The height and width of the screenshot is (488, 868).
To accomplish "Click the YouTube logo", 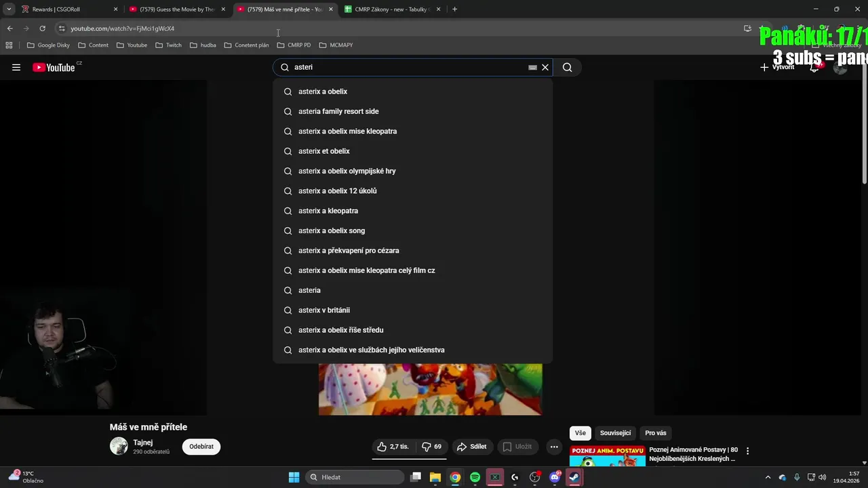I will tap(54, 67).
